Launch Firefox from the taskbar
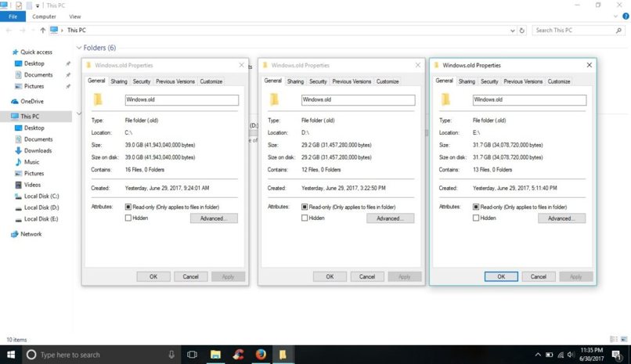 click(261, 355)
